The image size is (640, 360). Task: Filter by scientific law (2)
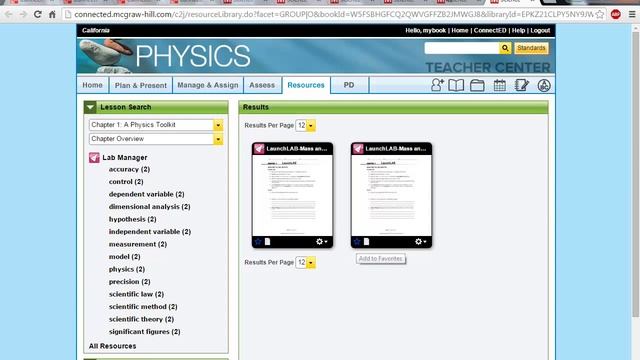[136, 294]
